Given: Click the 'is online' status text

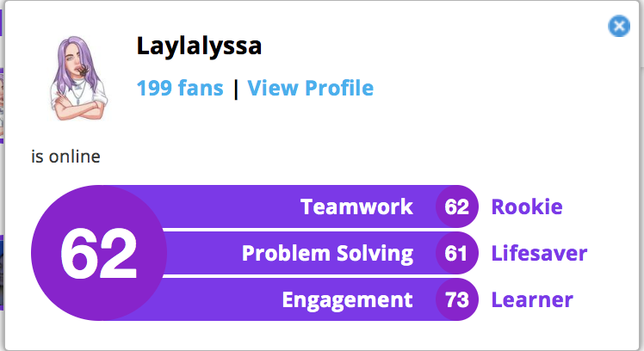Looking at the screenshot, I should pyautogui.click(x=65, y=157).
